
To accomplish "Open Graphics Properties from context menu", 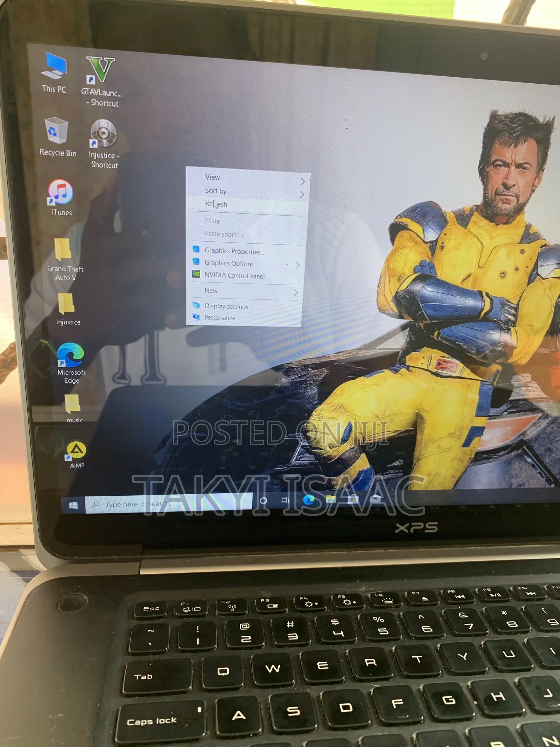I will 246,251.
